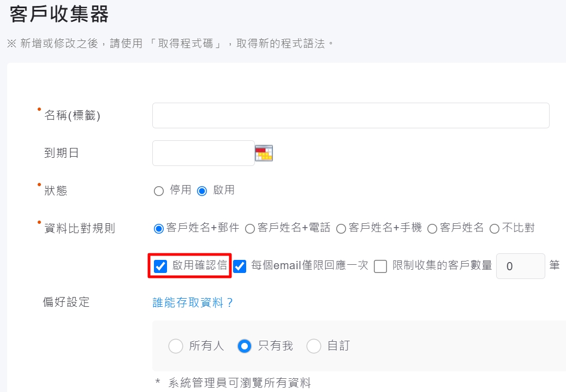Select 只有我 data access option
This screenshot has height=392, width=566.
(x=245, y=346)
